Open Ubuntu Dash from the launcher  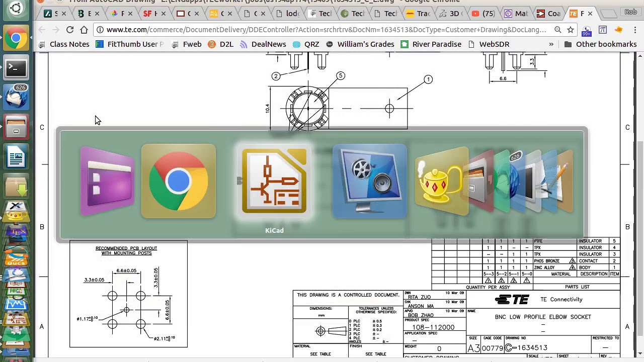[16, 9]
